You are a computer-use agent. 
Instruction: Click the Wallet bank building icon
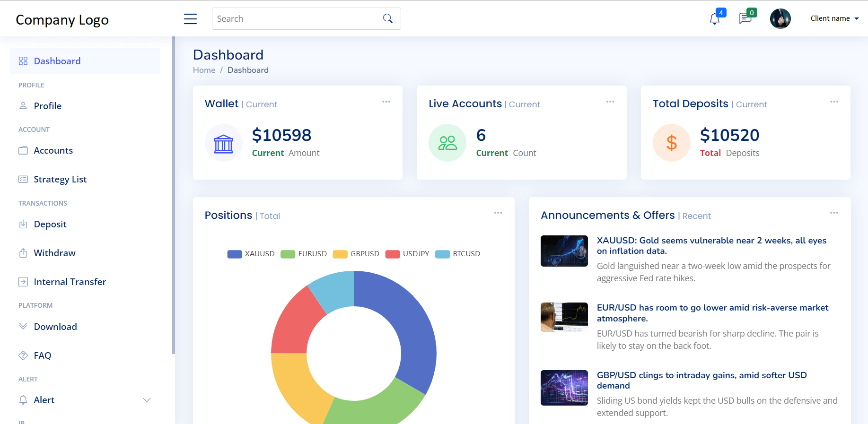tap(223, 143)
